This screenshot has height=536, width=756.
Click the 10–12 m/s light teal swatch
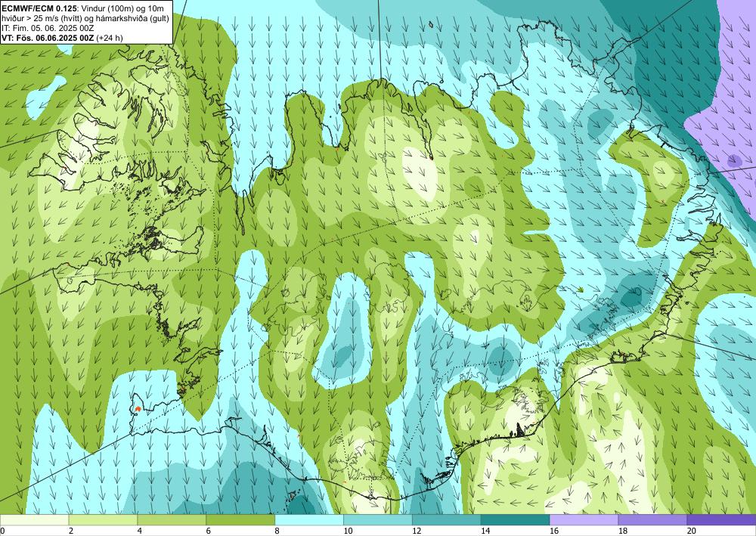[378, 519]
